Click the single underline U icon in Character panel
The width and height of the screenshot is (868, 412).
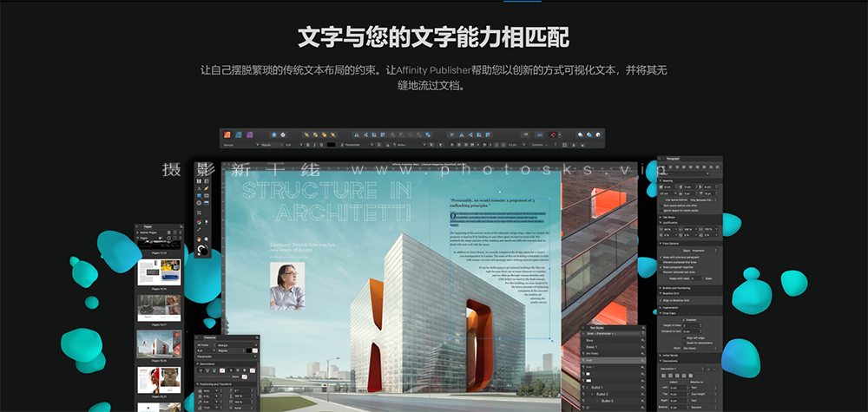(x=201, y=370)
